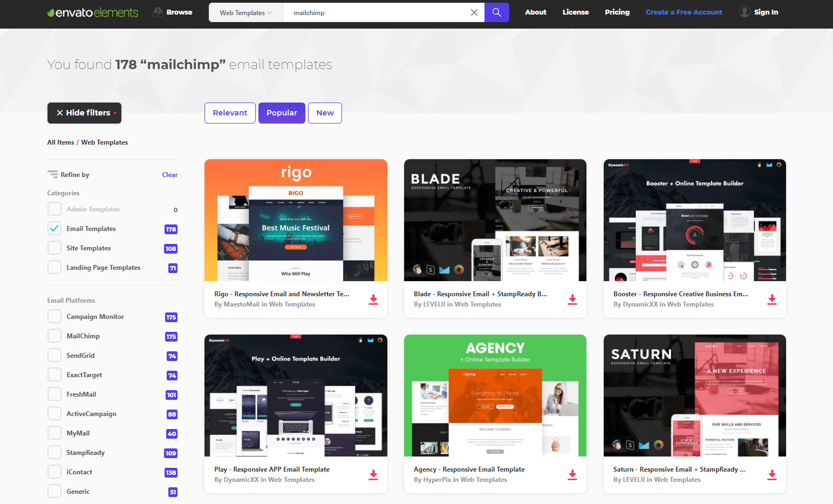Click the Envato Elements logo
833x504 pixels.
[x=93, y=12]
